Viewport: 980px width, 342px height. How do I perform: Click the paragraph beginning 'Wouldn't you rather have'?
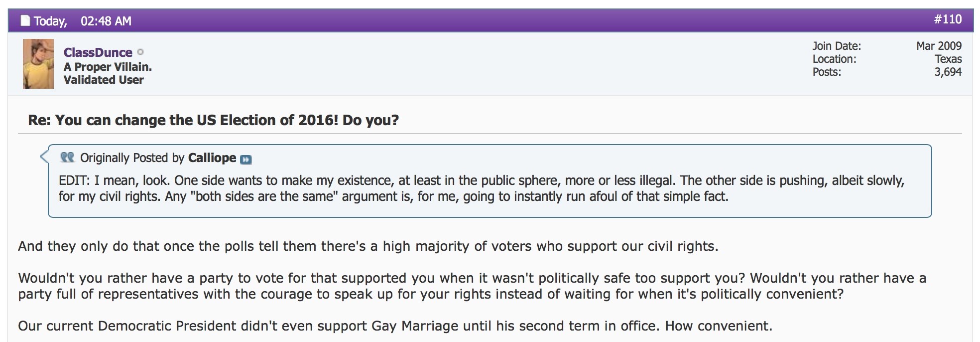coord(472,286)
